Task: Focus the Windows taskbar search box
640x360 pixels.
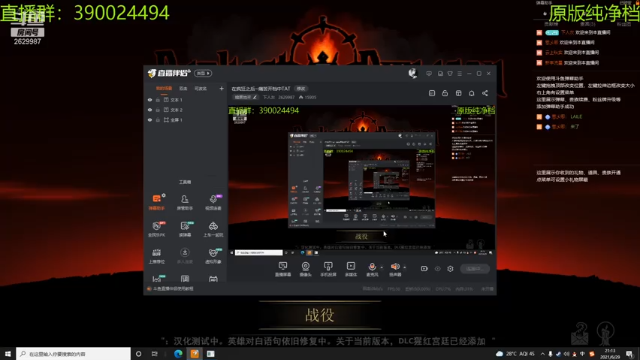Action: point(73,353)
